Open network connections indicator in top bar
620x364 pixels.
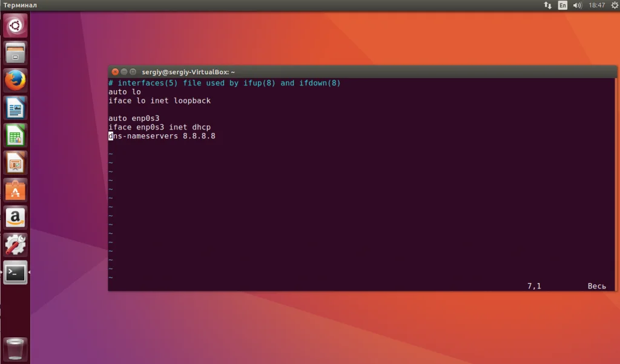click(547, 5)
